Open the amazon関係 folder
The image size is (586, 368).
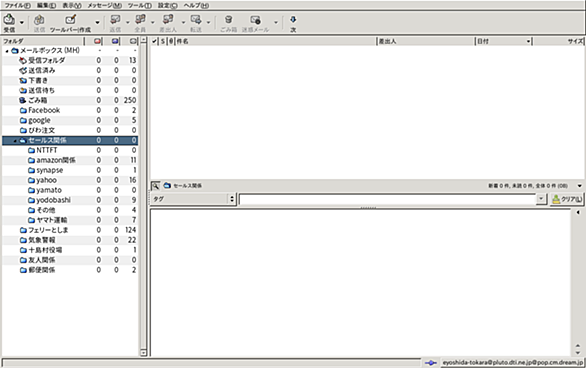tap(70, 160)
